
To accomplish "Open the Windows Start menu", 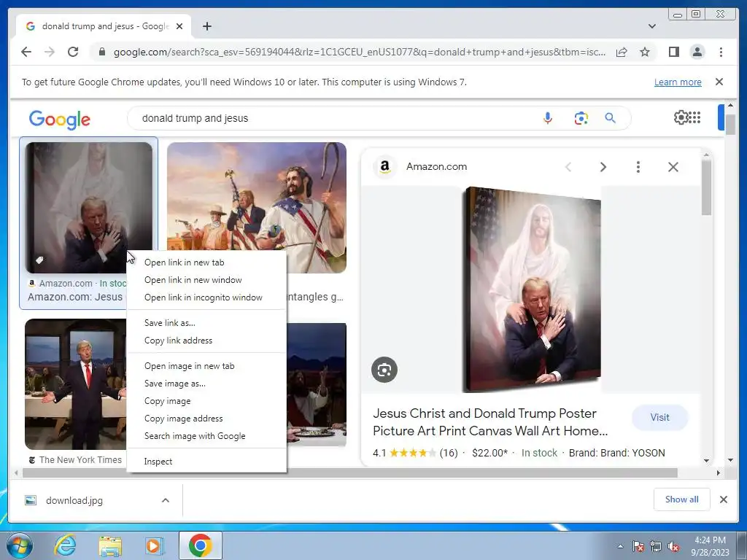I will coord(19,545).
